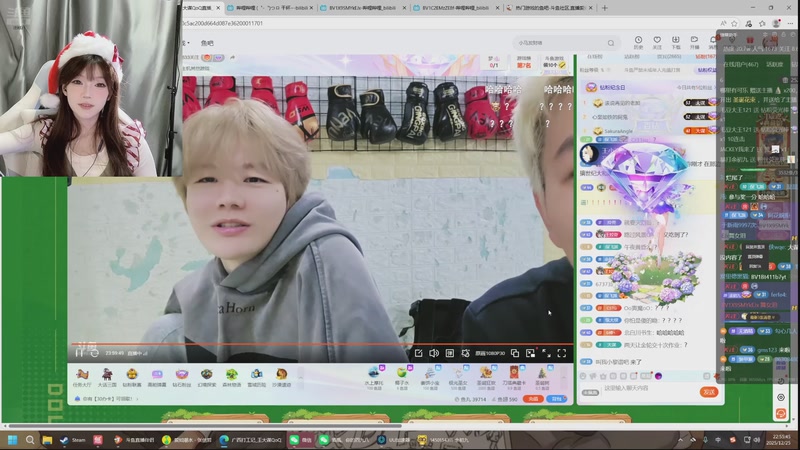
Task: Enable picture-in-picture mode icon
Action: click(x=531, y=353)
